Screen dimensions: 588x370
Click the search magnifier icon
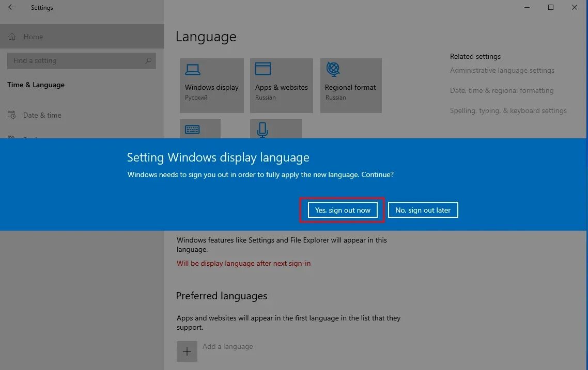148,61
